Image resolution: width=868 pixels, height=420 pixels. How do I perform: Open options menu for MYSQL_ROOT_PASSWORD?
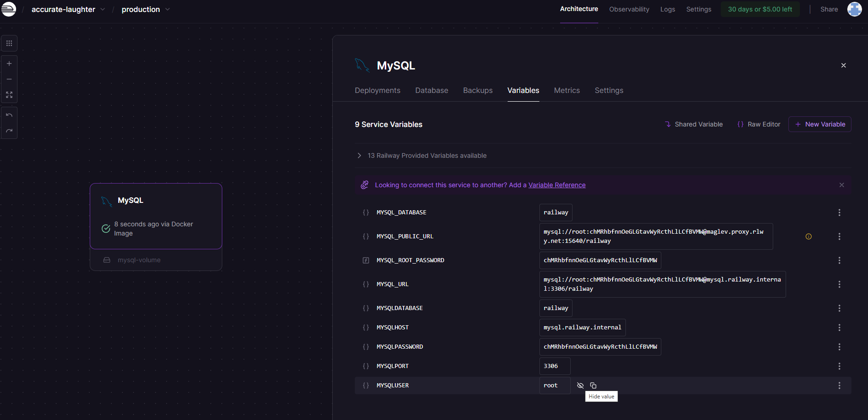[839, 260]
